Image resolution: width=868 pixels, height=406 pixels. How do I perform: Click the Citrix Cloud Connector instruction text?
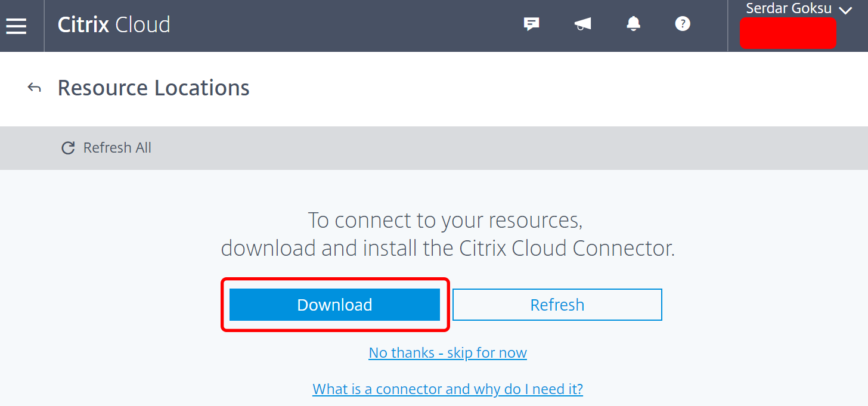(448, 248)
